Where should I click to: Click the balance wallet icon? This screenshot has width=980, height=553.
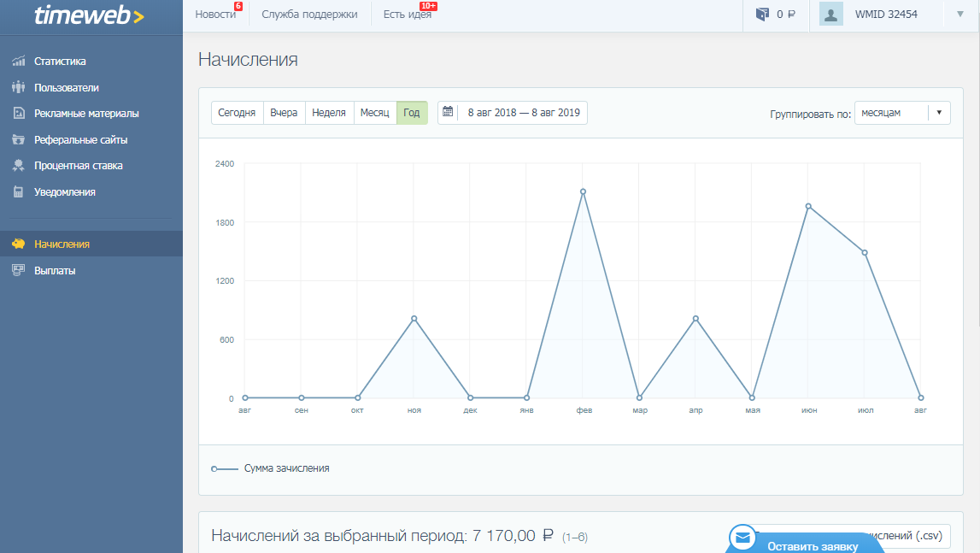762,14
